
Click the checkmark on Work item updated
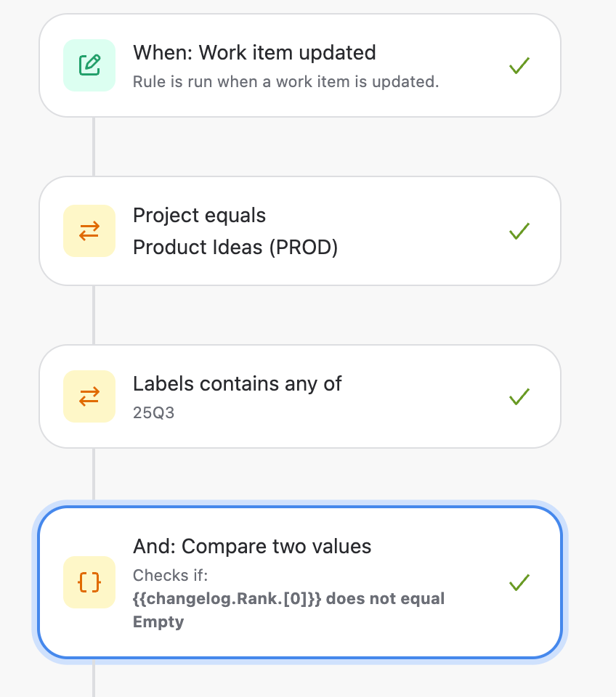click(519, 65)
